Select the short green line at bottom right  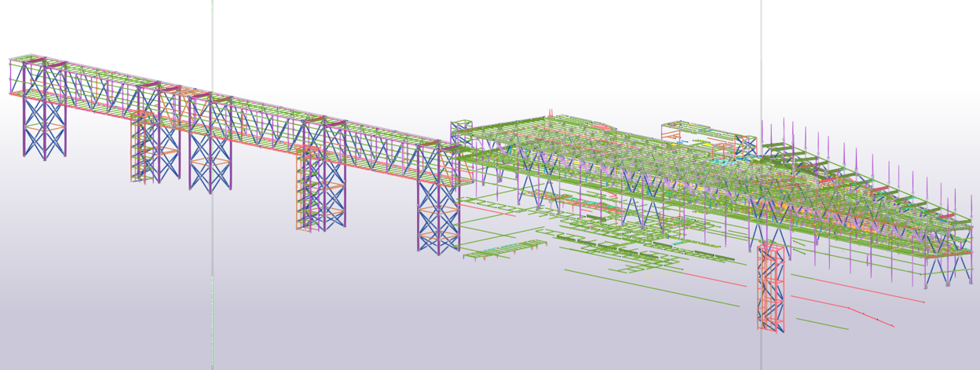[x=821, y=324]
